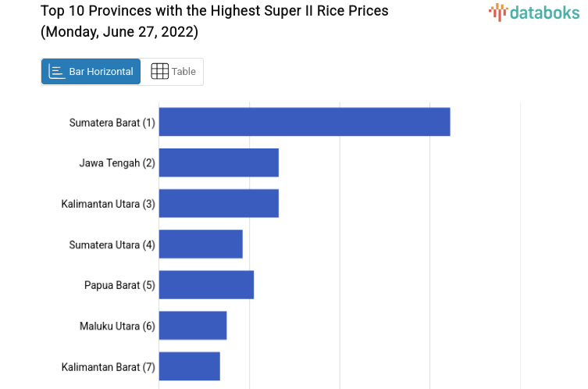Viewport: 588px width, 389px height.
Task: Switch to Bar Horizontal view
Action: (91, 72)
